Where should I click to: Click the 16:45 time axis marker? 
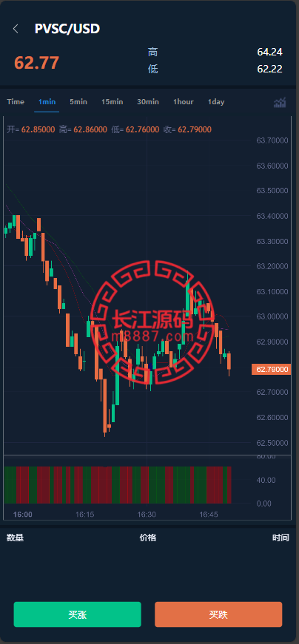pos(209,514)
